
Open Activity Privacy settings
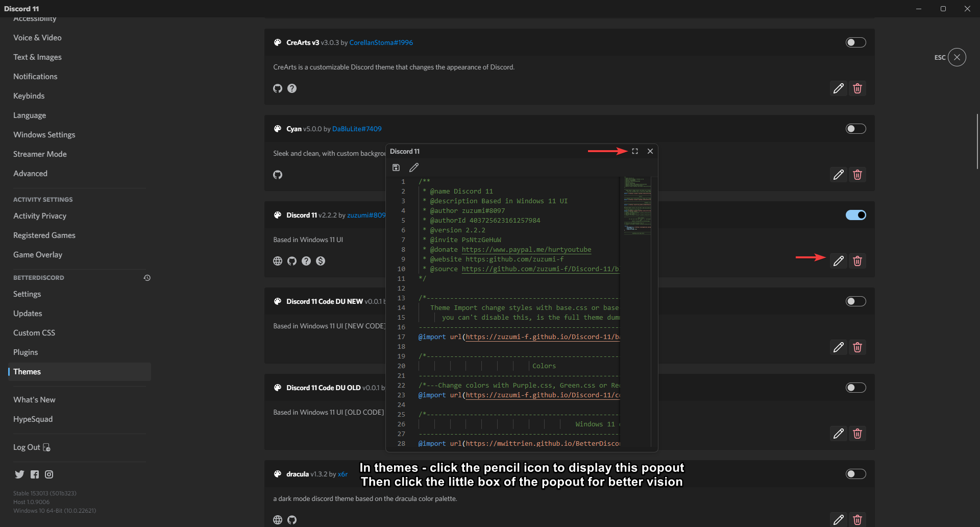(x=80, y=216)
